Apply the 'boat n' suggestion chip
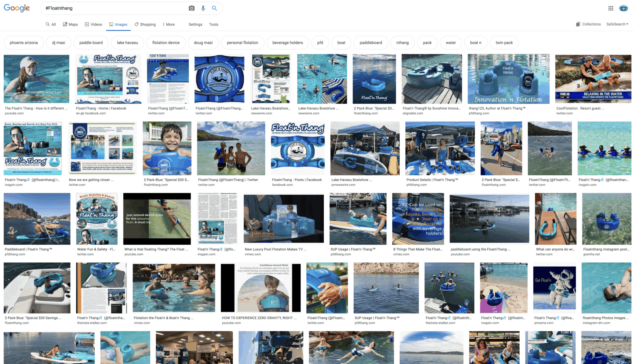The height and width of the screenshot is (364, 634). pyautogui.click(x=476, y=43)
